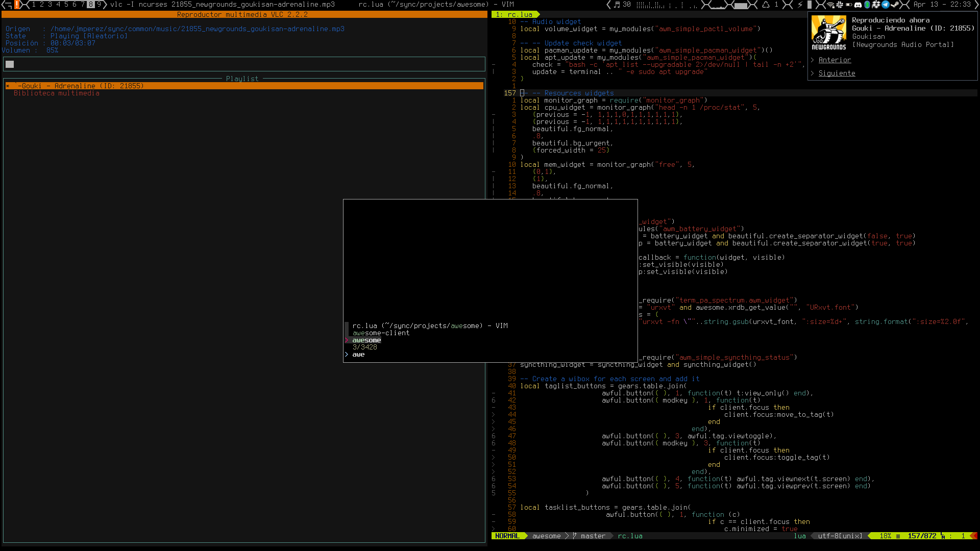Click the small battery tray icon
Image resolution: width=980 pixels, height=551 pixels.
click(x=849, y=5)
